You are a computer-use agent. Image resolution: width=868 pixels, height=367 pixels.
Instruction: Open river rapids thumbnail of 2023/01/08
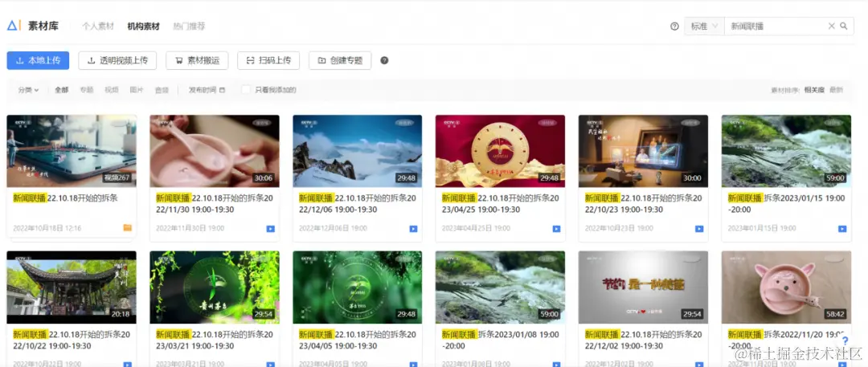500,287
